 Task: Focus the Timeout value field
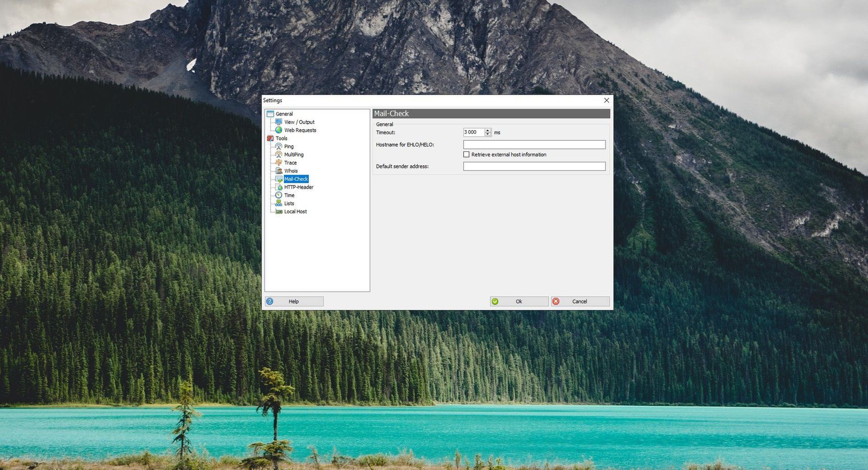point(473,132)
